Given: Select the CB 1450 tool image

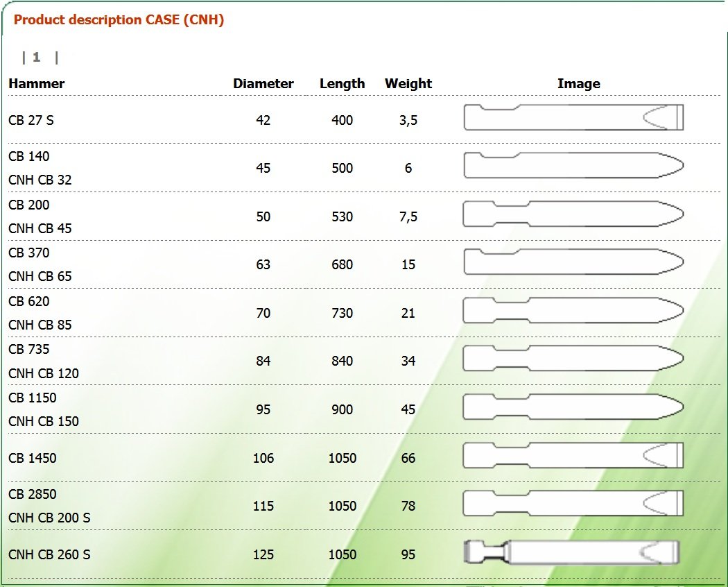Looking at the screenshot, I should (x=574, y=455).
